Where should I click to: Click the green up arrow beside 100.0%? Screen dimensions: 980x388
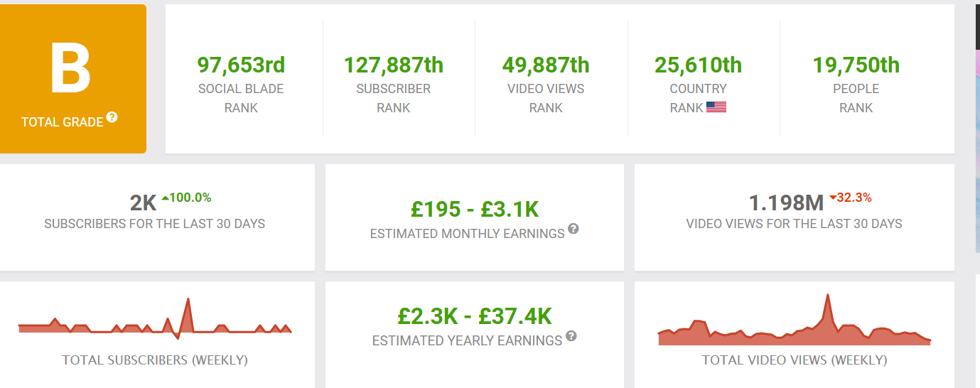point(165,198)
